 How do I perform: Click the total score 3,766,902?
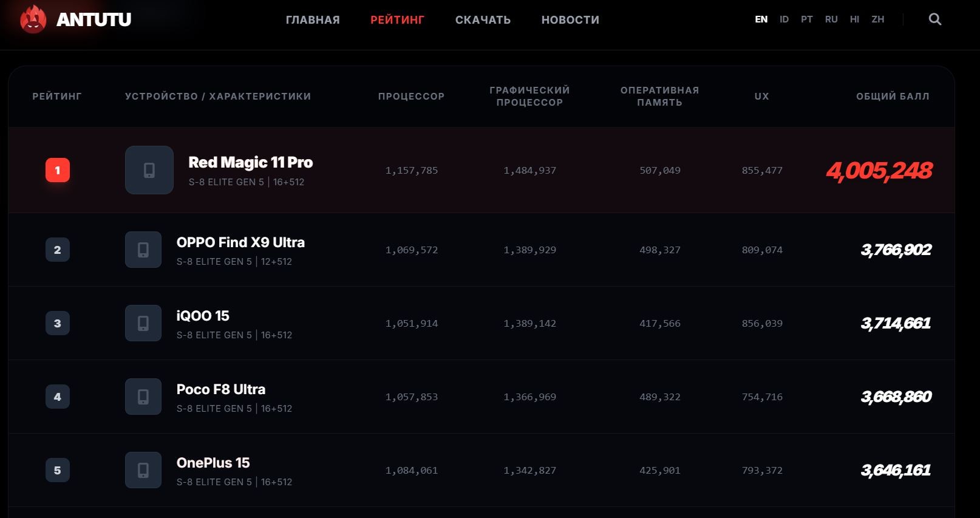[896, 250]
